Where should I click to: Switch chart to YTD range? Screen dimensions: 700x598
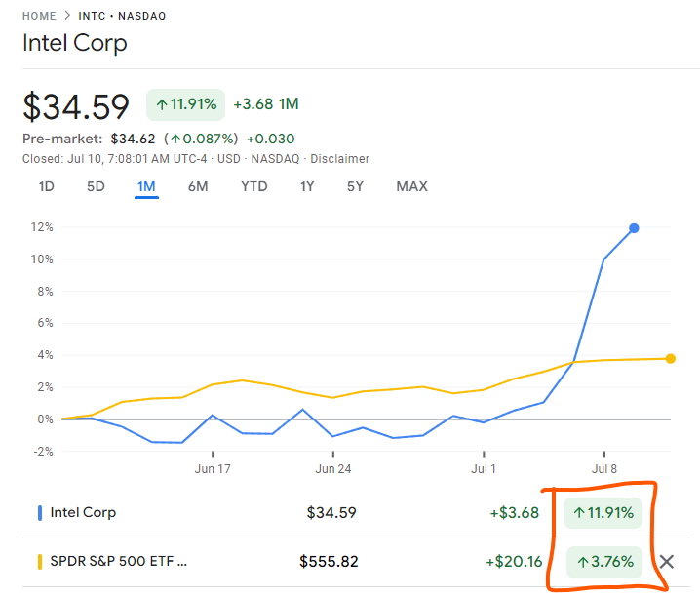coord(254,186)
